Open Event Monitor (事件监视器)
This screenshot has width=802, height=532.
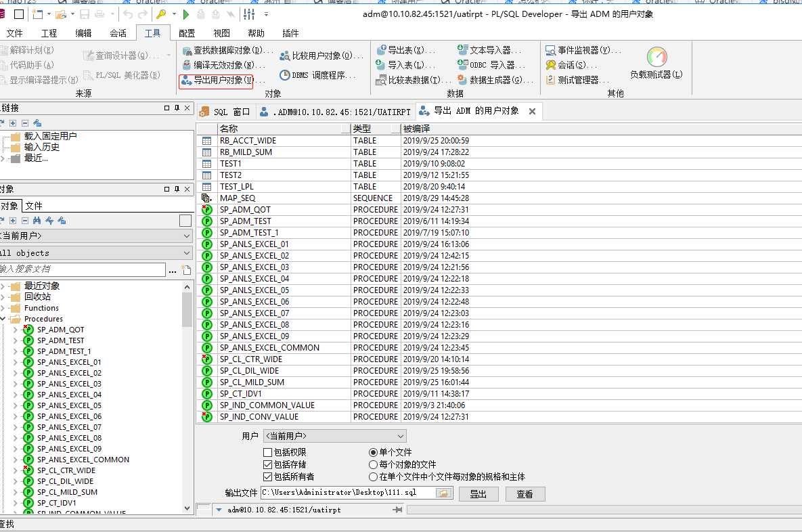tap(583, 50)
